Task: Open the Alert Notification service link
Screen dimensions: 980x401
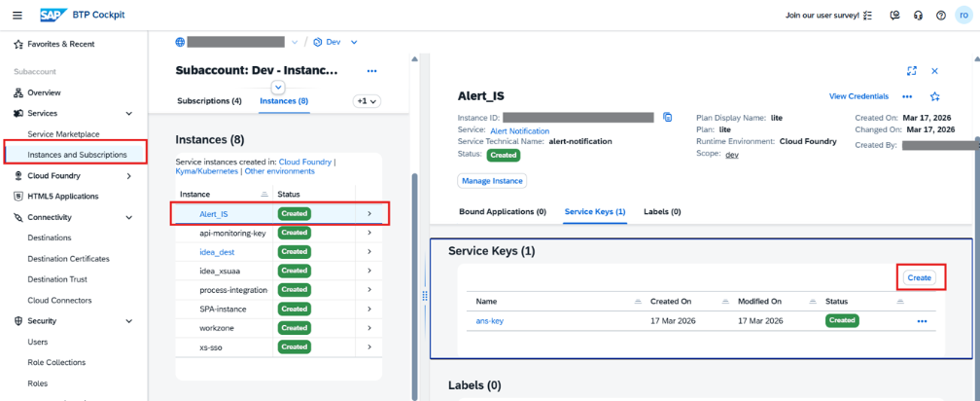Action: pos(520,130)
